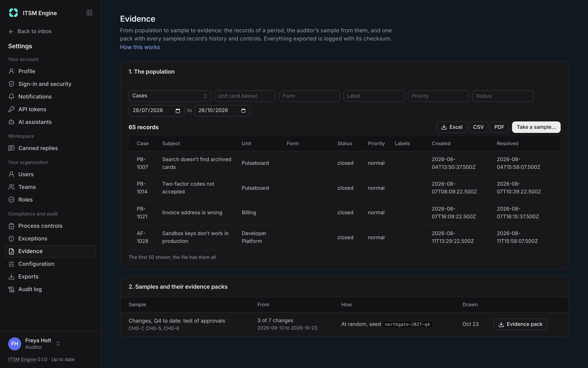Click the ITSM Engine logo icon
This screenshot has width=588, height=368.
pos(13,13)
